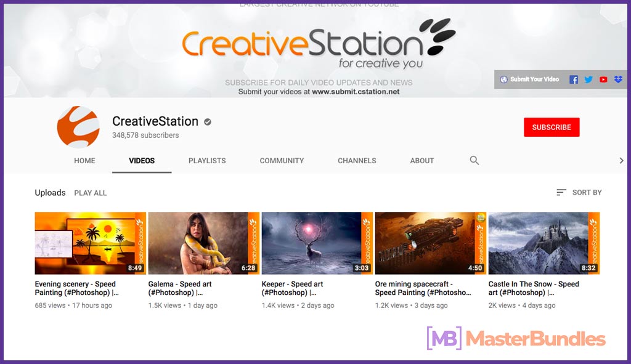The width and height of the screenshot is (631, 364).
Task: Click the Sort By lines icon
Action: click(561, 193)
